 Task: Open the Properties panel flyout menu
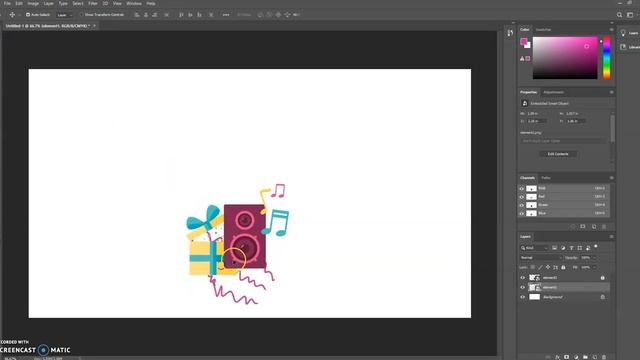(611, 92)
